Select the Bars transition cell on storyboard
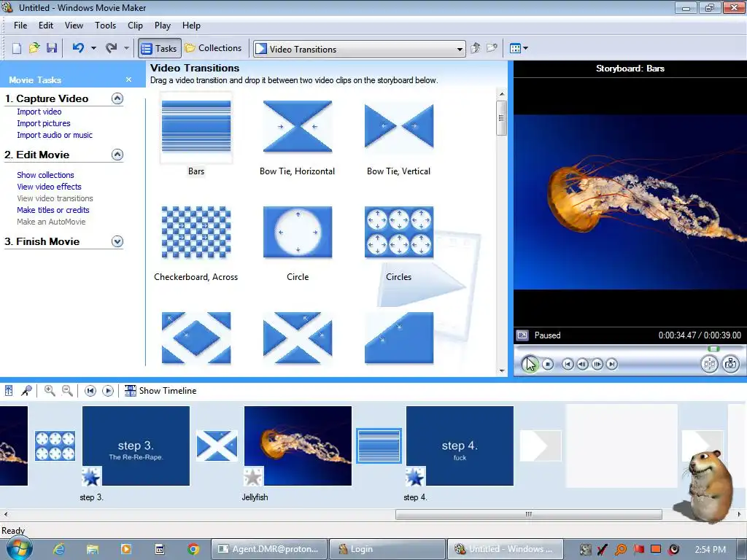Screen dimensions: 747x560 pos(379,446)
